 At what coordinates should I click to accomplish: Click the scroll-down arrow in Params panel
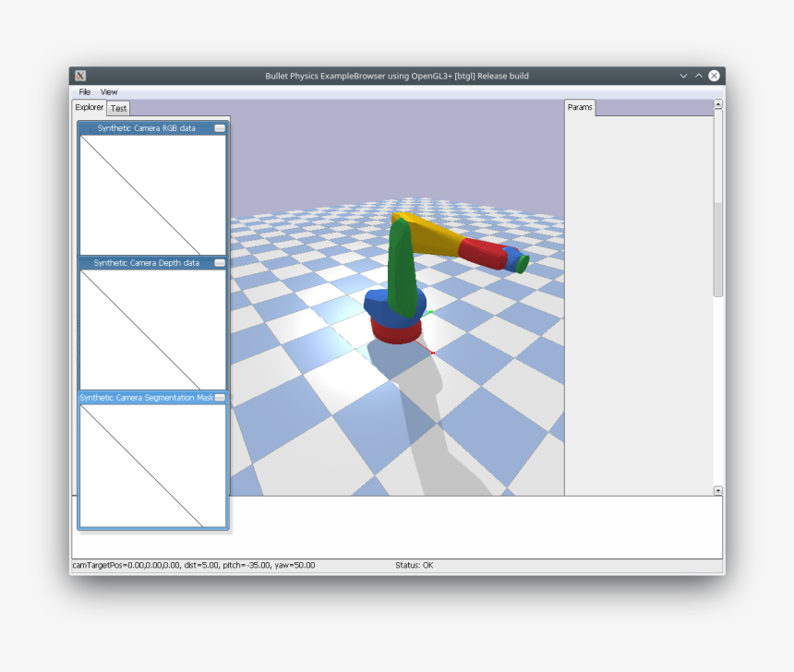coord(718,490)
